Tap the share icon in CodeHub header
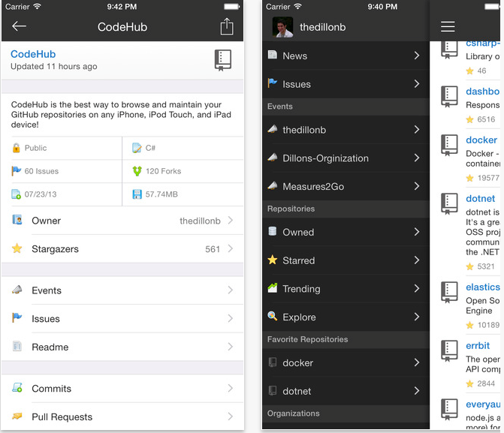Viewport: 504px width, 433px height. point(227,26)
